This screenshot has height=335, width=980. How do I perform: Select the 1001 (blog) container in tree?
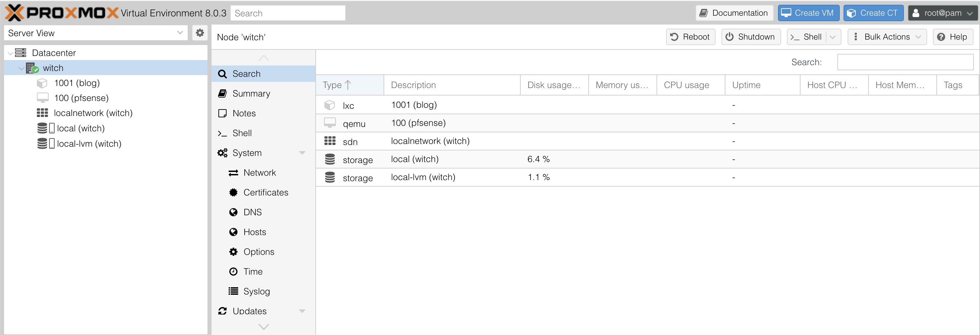[x=76, y=83]
